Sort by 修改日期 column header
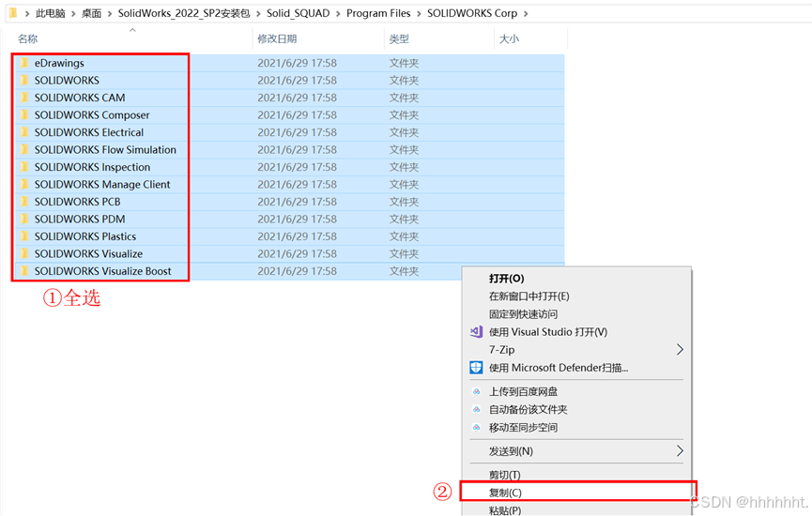Screen dimensions: 812x516 pos(277,38)
